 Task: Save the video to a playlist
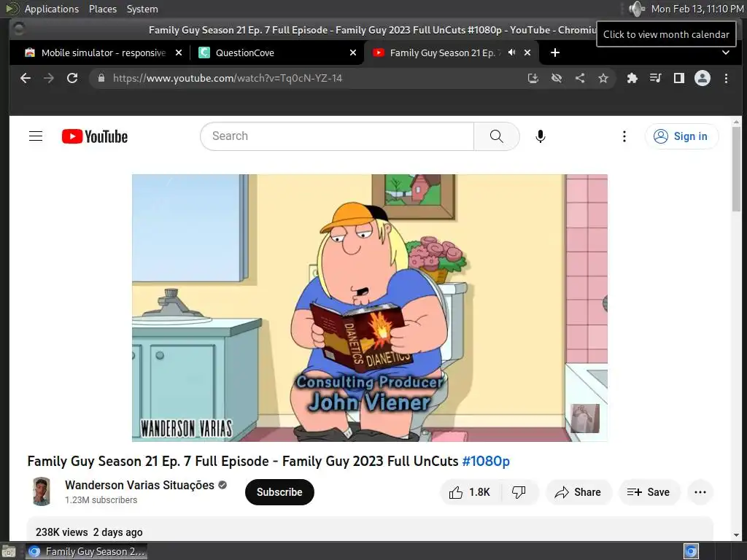(649, 492)
